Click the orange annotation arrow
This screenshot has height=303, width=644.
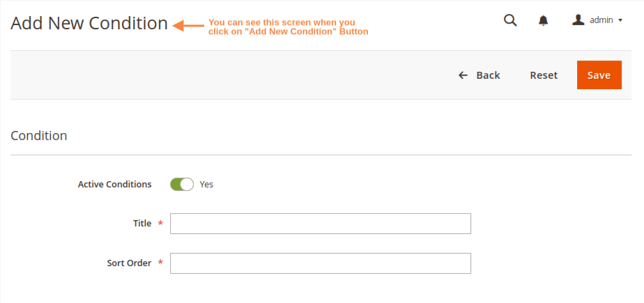(x=187, y=26)
